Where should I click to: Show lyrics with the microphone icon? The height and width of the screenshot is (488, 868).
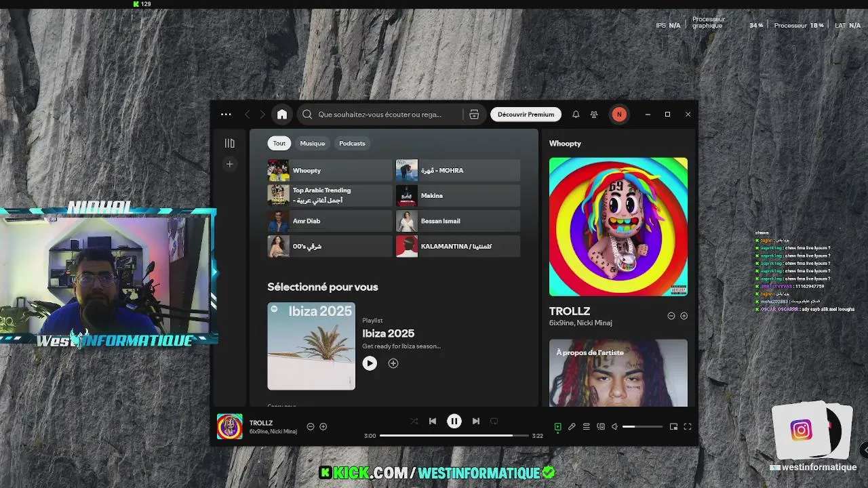(x=572, y=426)
